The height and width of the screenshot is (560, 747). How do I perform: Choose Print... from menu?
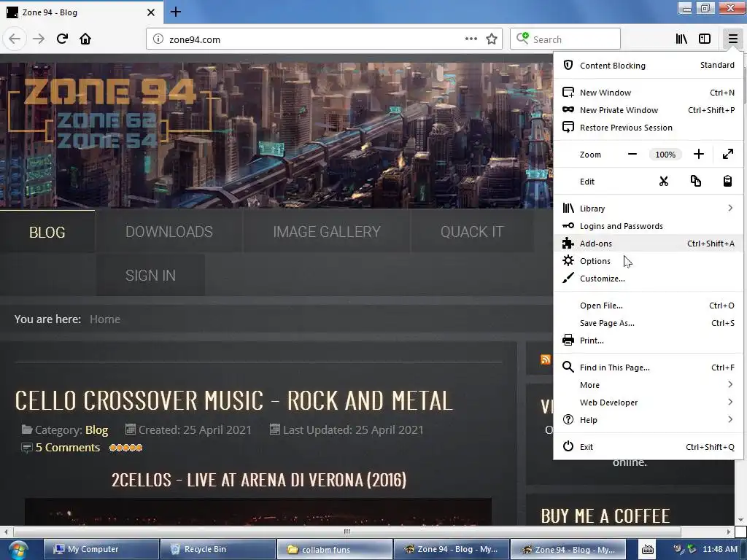(x=648, y=341)
